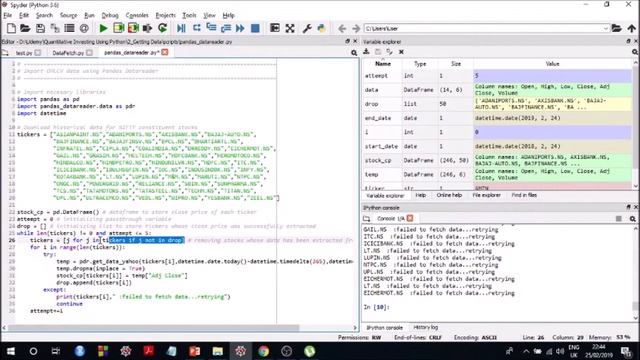Click the editor horizontal scrollbar
Viewport: 640px width, 360px height.
tap(154, 328)
